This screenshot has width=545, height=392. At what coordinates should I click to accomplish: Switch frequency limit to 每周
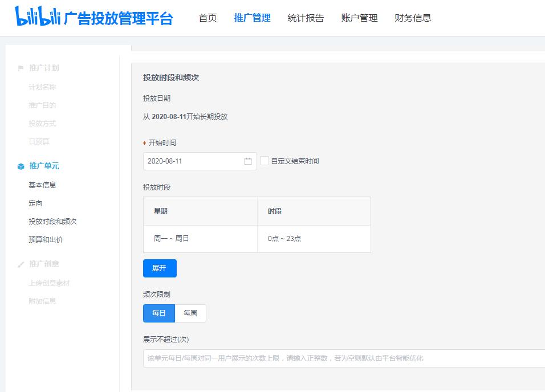pos(190,313)
